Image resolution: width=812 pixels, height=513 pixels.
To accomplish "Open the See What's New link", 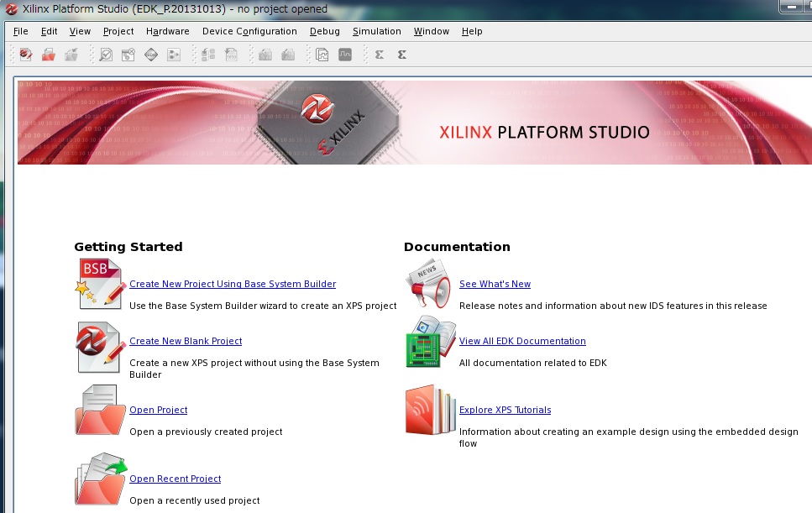I will [x=495, y=284].
